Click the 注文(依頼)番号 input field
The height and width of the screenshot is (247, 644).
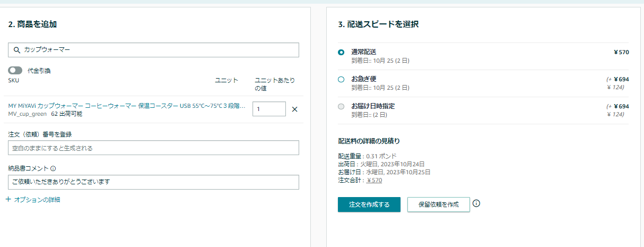154,148
